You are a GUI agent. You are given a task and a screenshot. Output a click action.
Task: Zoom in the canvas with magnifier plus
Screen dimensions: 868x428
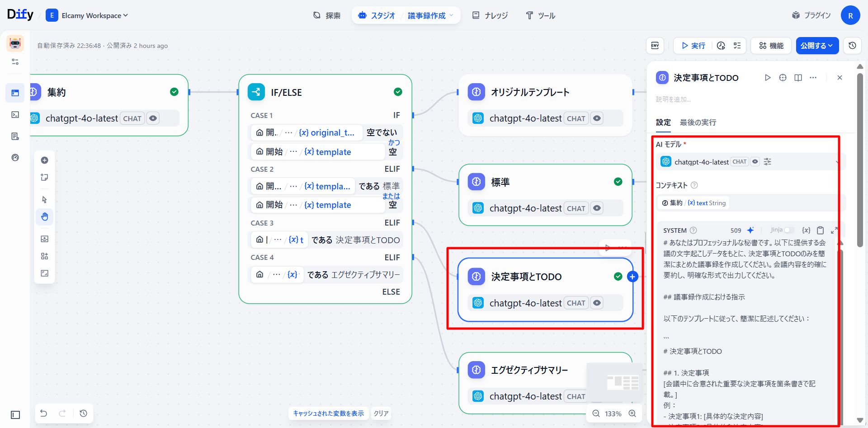[632, 414]
